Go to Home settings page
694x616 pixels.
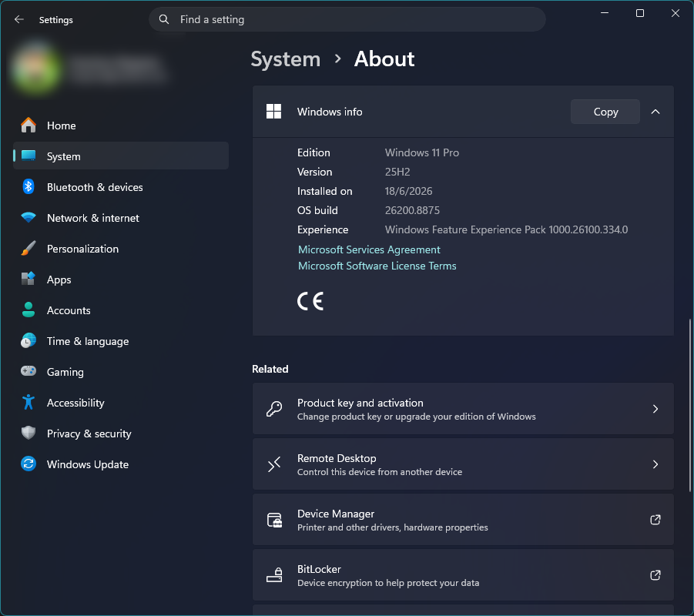tap(121, 126)
